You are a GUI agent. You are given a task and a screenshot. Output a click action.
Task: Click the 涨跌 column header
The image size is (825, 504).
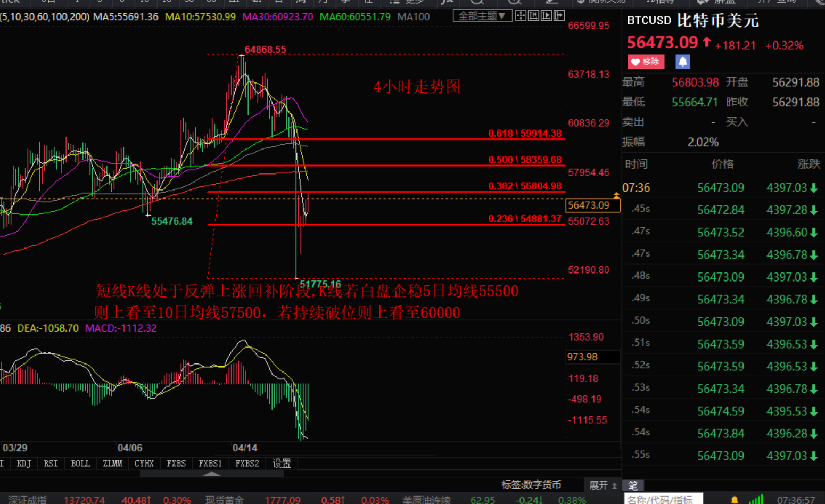click(809, 164)
